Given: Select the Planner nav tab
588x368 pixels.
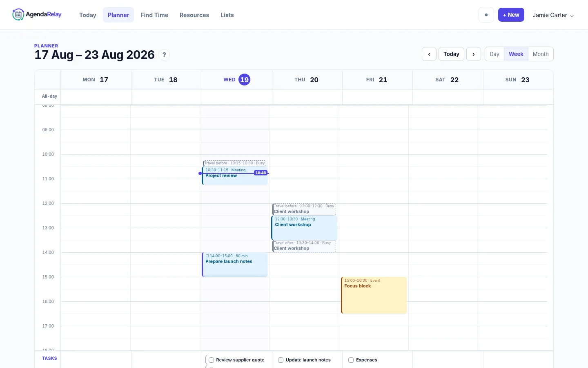Looking at the screenshot, I should [118, 15].
